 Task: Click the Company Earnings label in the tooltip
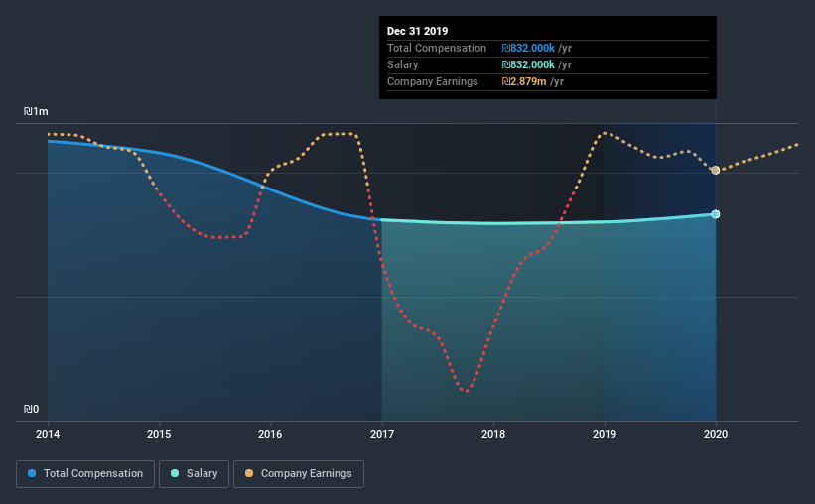[433, 82]
